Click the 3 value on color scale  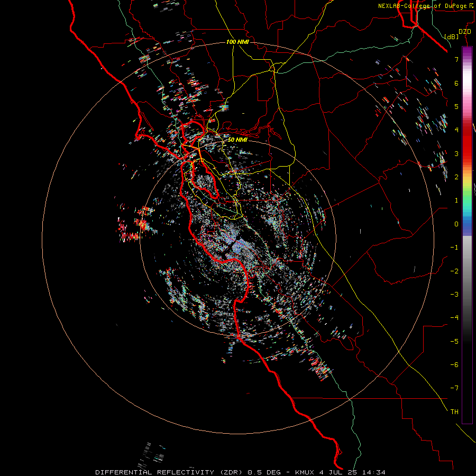[x=456, y=153]
